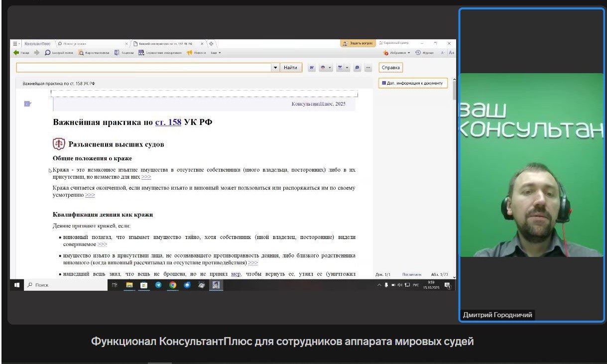Click the comment bubble toolbar icon

click(x=357, y=68)
